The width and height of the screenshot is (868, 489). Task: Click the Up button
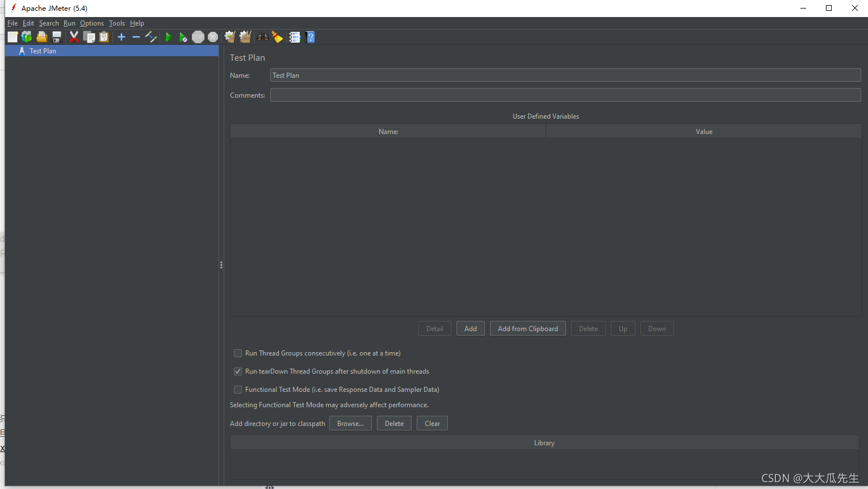[623, 328]
